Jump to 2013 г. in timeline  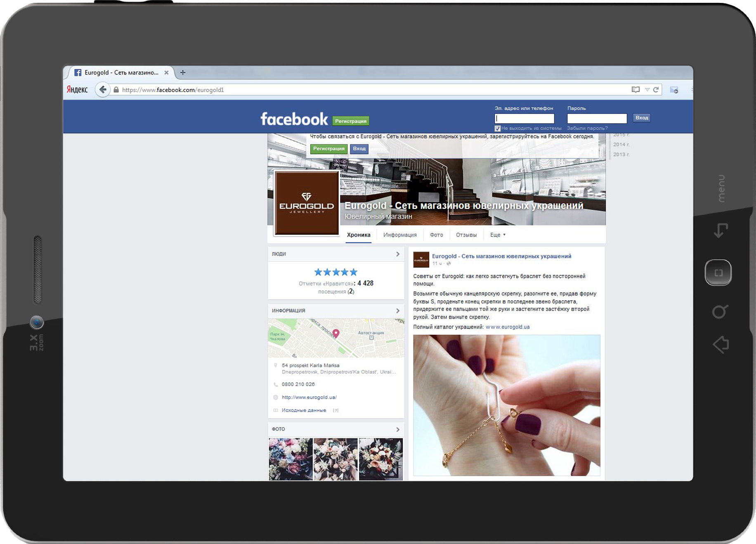tap(621, 154)
